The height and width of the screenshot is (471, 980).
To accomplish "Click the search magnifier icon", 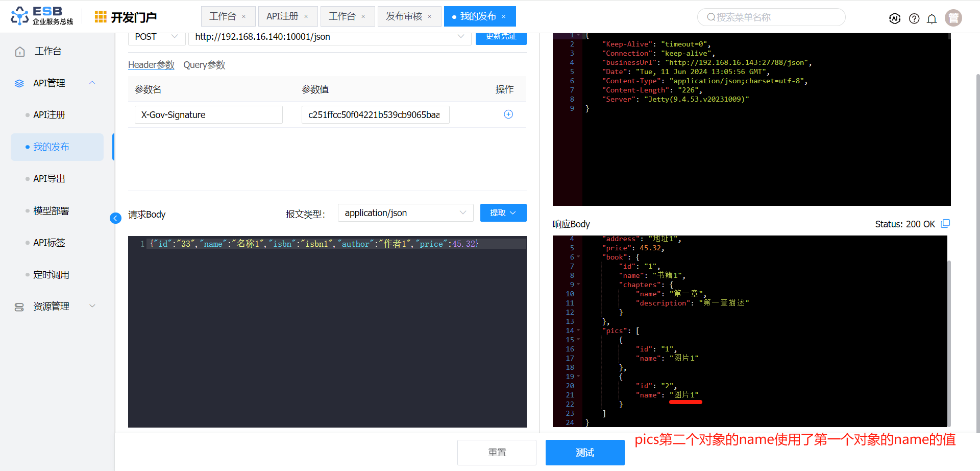I will [x=711, y=17].
